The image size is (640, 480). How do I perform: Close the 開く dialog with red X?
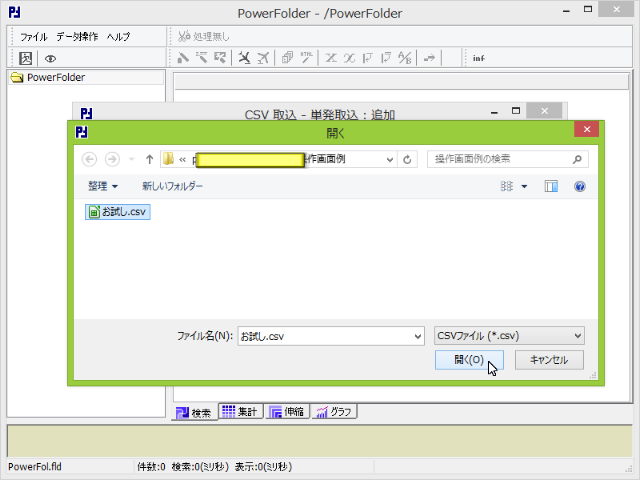[587, 129]
